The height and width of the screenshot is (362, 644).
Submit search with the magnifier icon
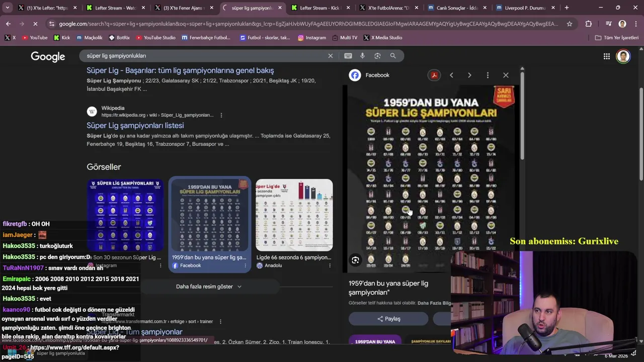tap(393, 56)
